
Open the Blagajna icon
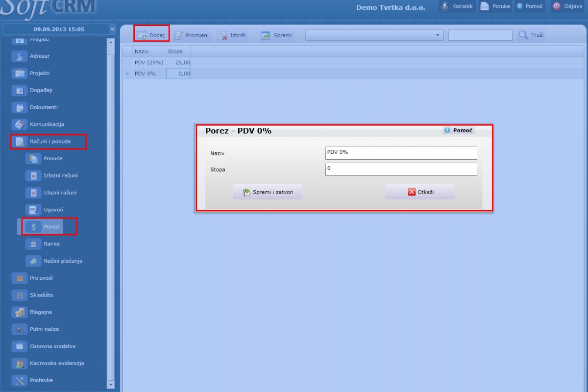pos(20,312)
